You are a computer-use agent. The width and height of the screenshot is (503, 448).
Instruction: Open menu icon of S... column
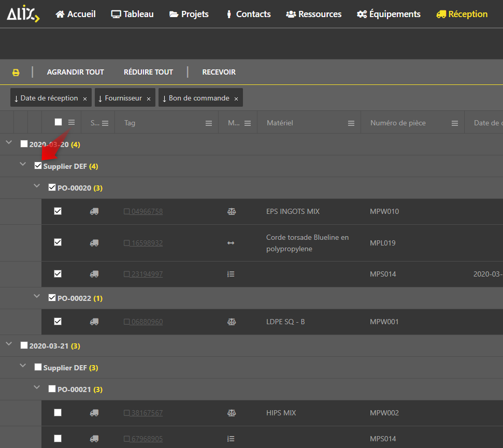click(105, 123)
